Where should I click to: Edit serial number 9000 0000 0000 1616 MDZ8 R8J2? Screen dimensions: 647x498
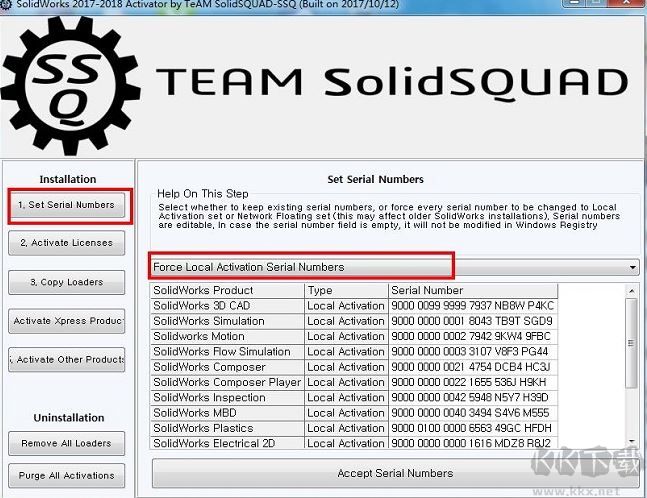click(473, 443)
